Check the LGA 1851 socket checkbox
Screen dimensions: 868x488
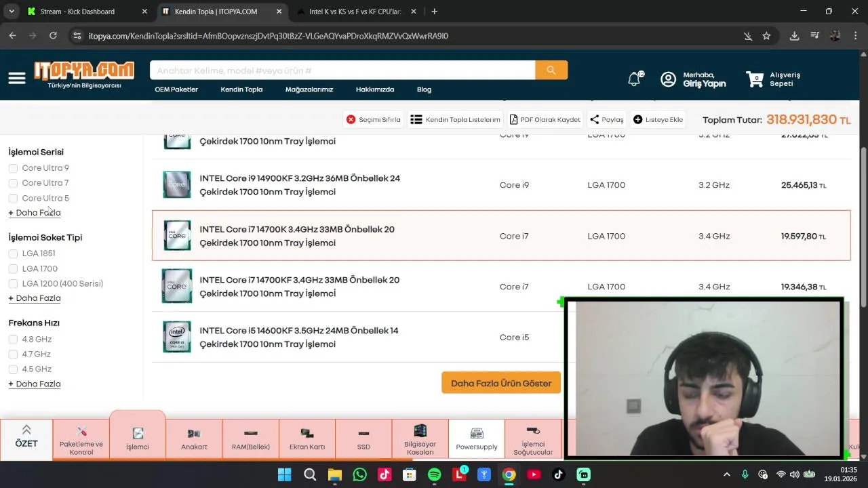pyautogui.click(x=13, y=253)
